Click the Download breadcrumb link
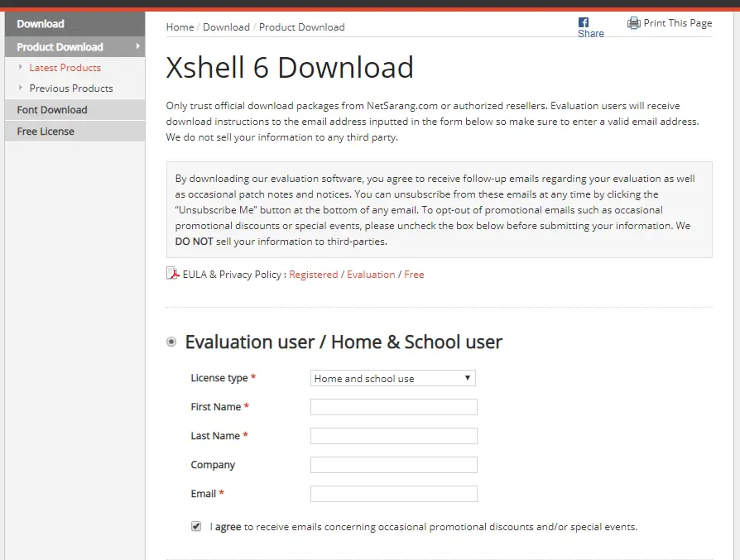This screenshot has width=740, height=560. [226, 27]
